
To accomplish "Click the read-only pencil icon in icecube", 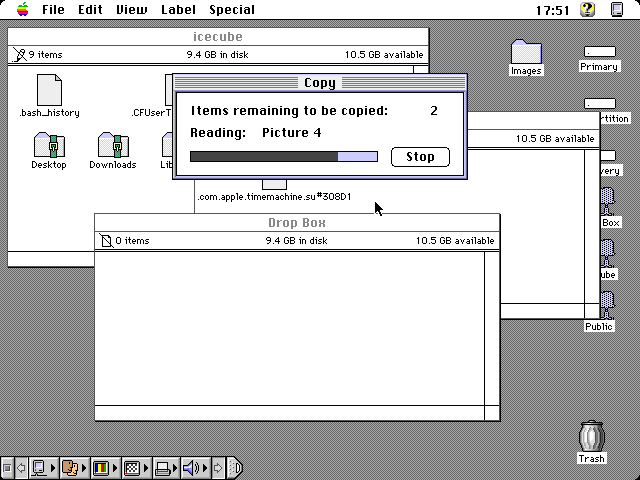I will (x=19, y=54).
